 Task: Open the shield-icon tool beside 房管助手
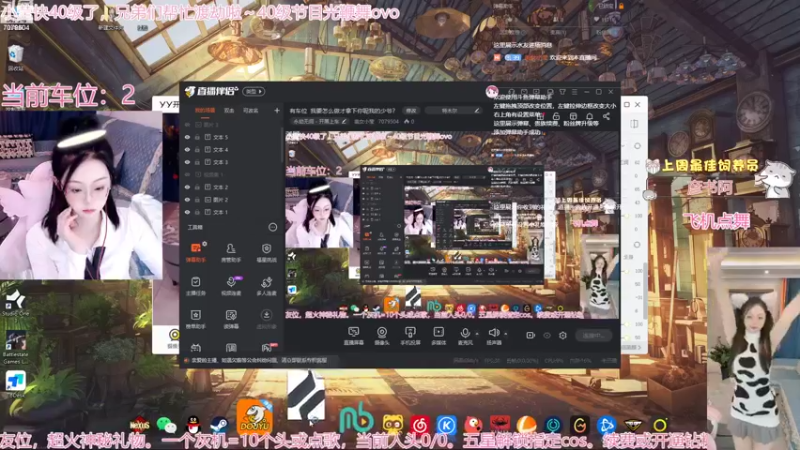266,252
